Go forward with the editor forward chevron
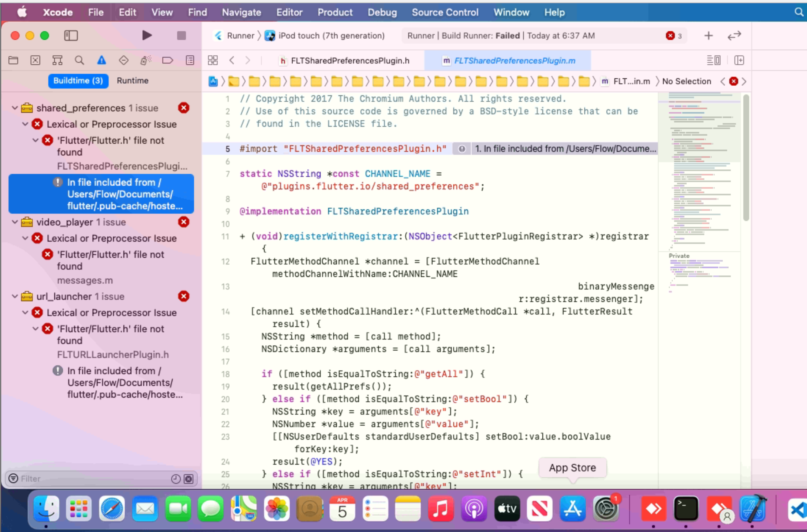The image size is (807, 532). click(248, 60)
